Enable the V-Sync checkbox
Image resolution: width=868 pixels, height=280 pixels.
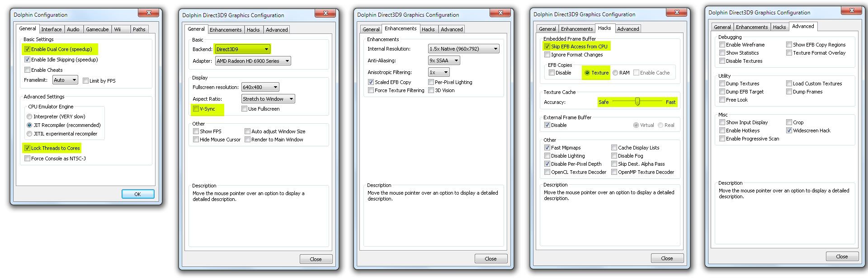(196, 109)
